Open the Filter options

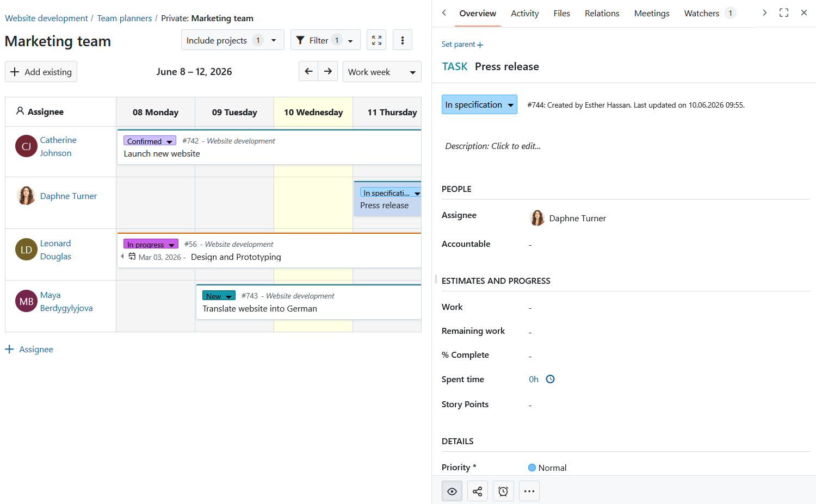click(325, 40)
